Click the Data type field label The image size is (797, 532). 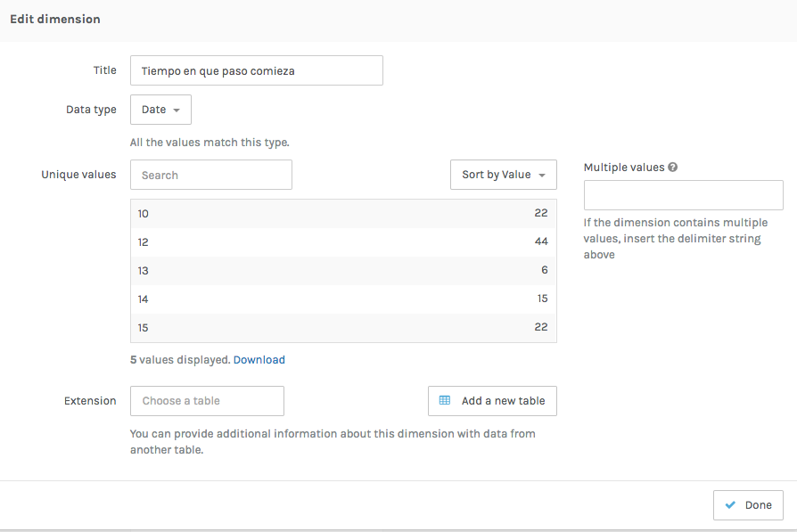click(91, 110)
